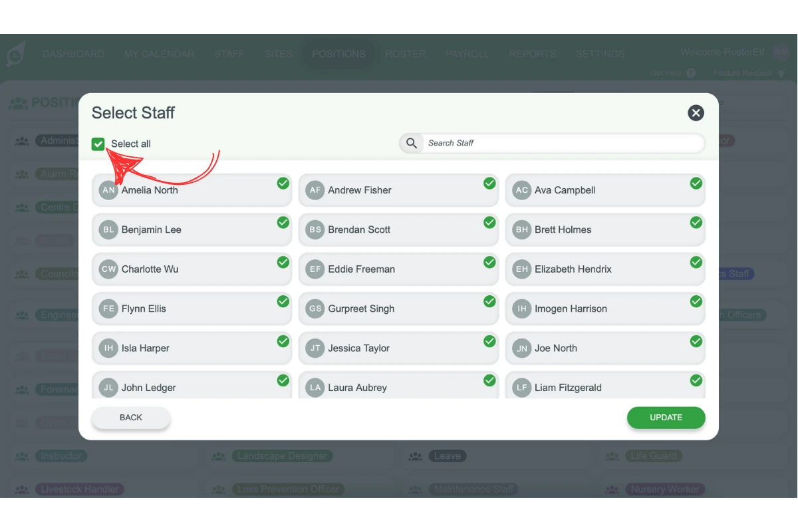Open MY CALENDAR in the top navigation

point(159,54)
